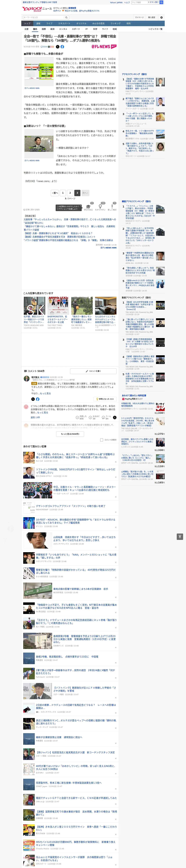186x868 pixels.
Task: Click the Yahoo! JAPAN news logo
Action: [37, 9]
